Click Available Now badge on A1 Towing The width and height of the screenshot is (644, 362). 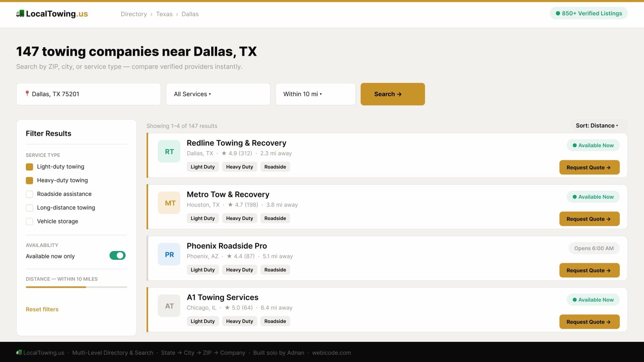[593, 300]
